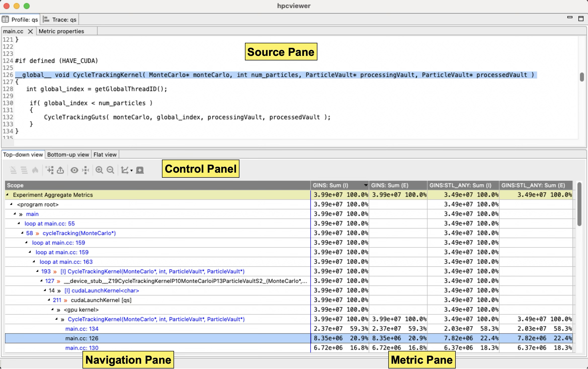Switch to the Bottom-up view tab

tap(68, 155)
